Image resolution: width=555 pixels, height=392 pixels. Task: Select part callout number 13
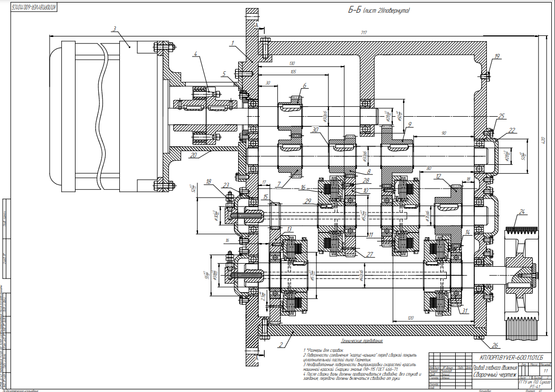(x=289, y=229)
